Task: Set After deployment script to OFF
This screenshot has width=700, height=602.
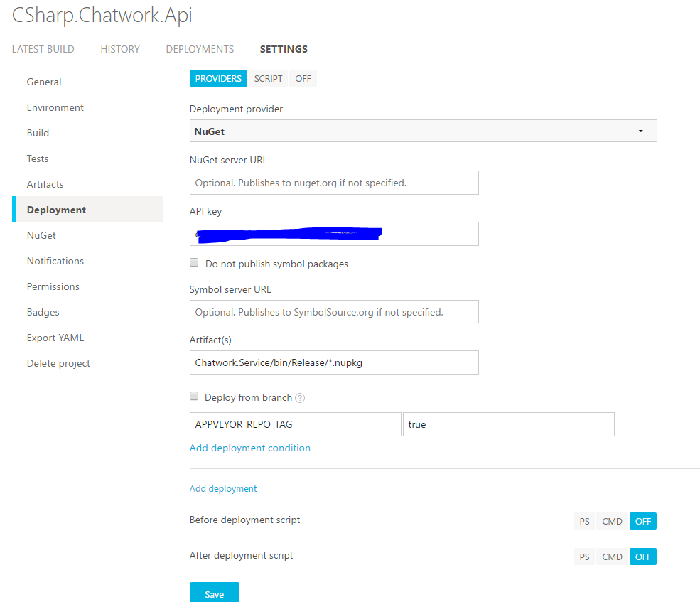Action: 643,557
